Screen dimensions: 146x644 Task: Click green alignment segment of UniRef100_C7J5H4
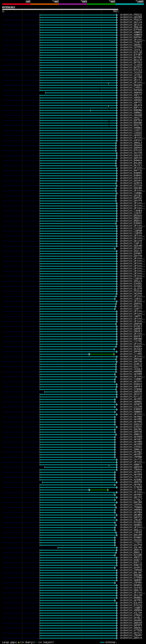(99, 490)
